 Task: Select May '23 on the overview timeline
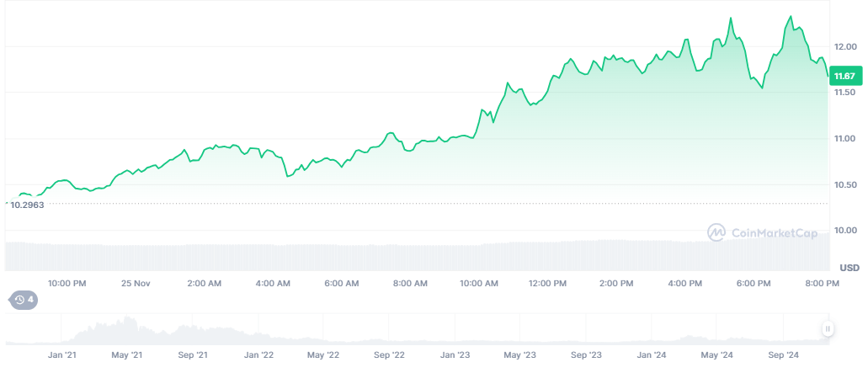520,355
